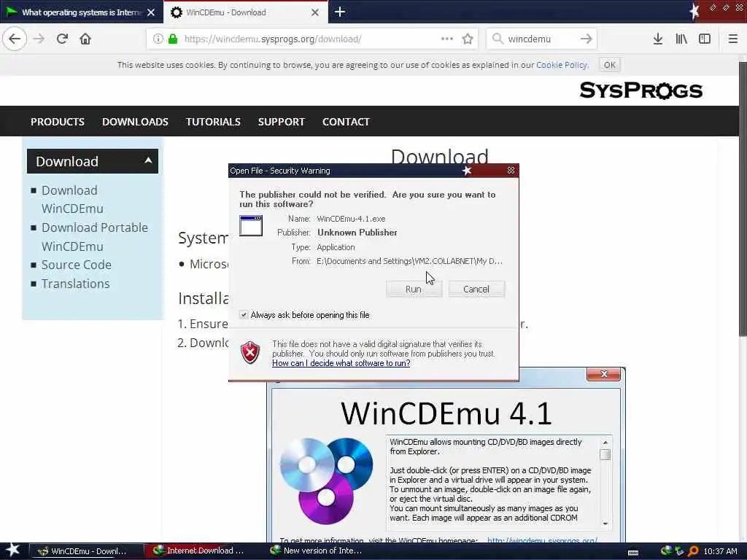Click the red shield warning icon

click(x=250, y=353)
